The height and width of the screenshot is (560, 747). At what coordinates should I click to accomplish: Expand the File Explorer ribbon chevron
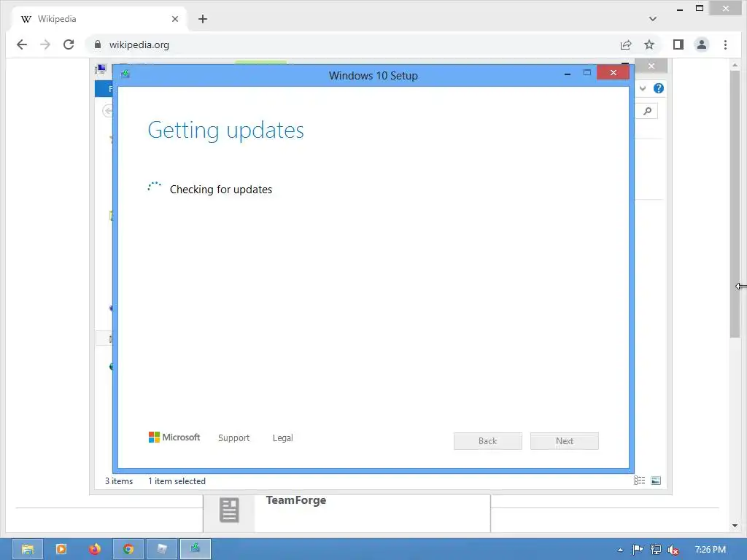[x=643, y=88]
